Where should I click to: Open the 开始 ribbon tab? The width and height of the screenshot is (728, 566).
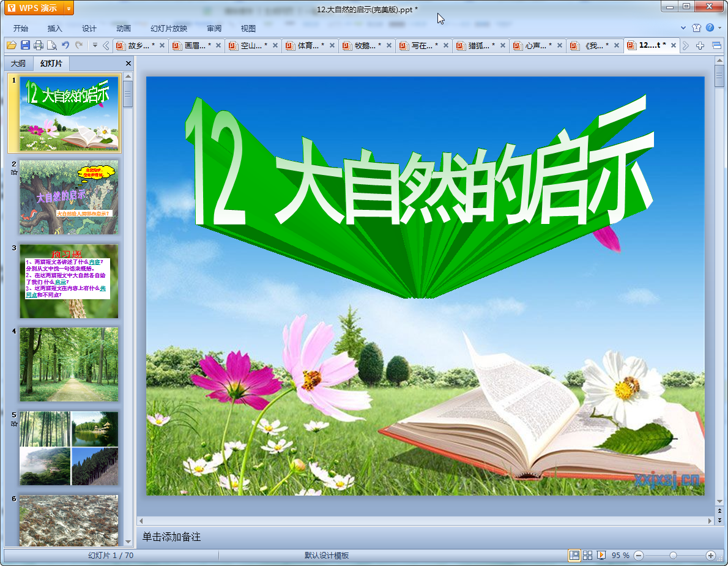tap(21, 28)
